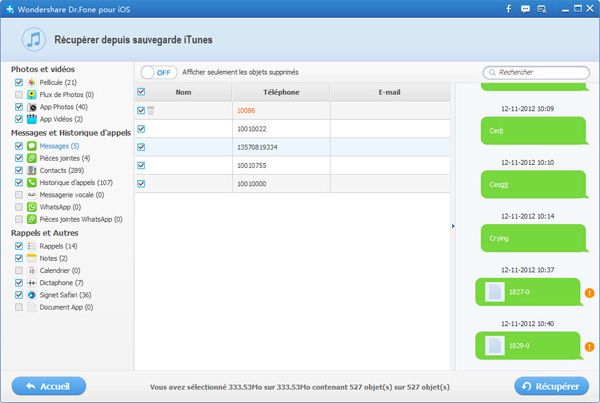Screen dimensions: 600x403
Task: Select the phone number 13570819334 cell
Action: click(281, 147)
